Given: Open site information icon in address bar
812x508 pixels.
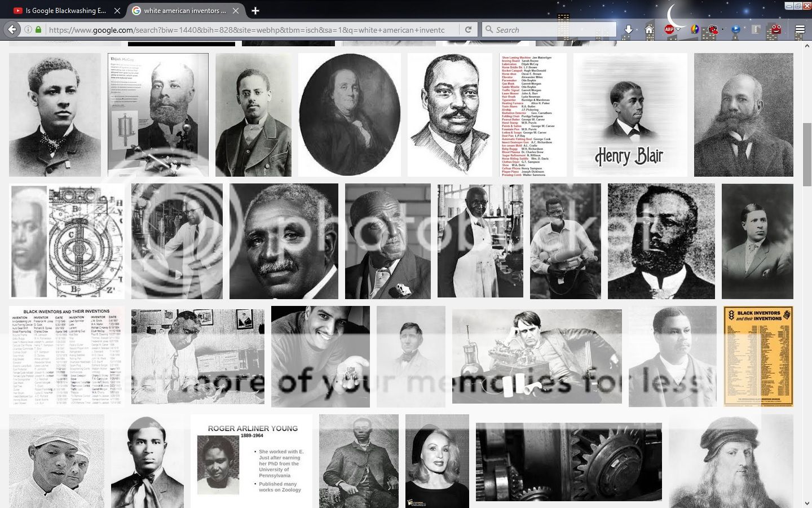Looking at the screenshot, I should pos(28,29).
